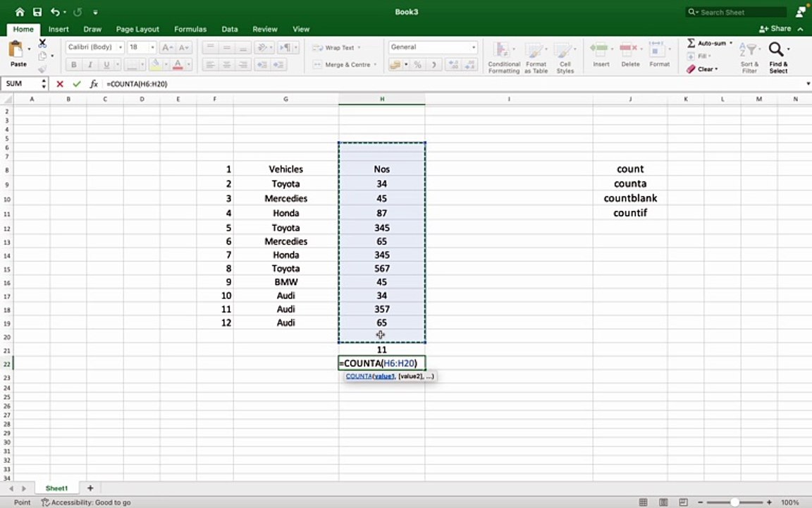812x508 pixels.
Task: Centre text horizontally
Action: pos(226,65)
